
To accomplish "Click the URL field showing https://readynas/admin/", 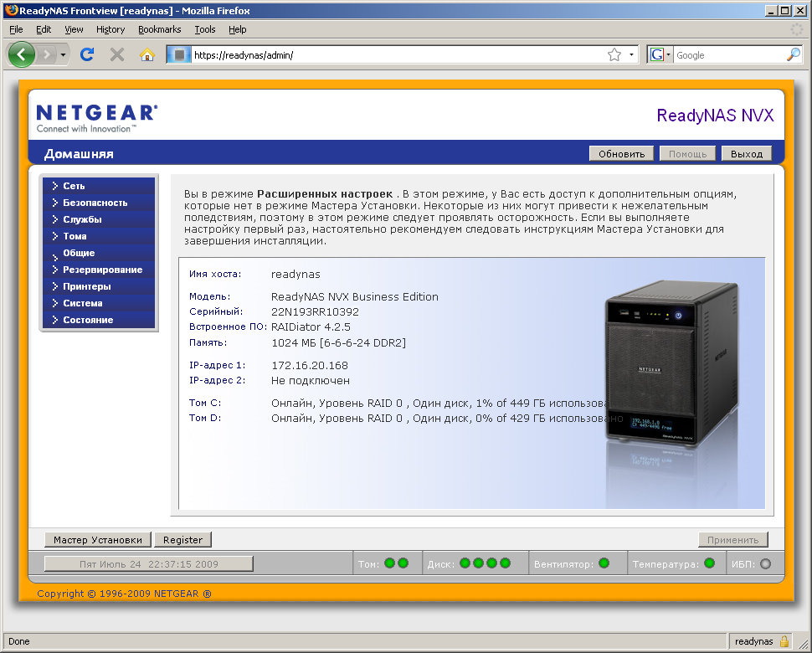I will (398, 55).
